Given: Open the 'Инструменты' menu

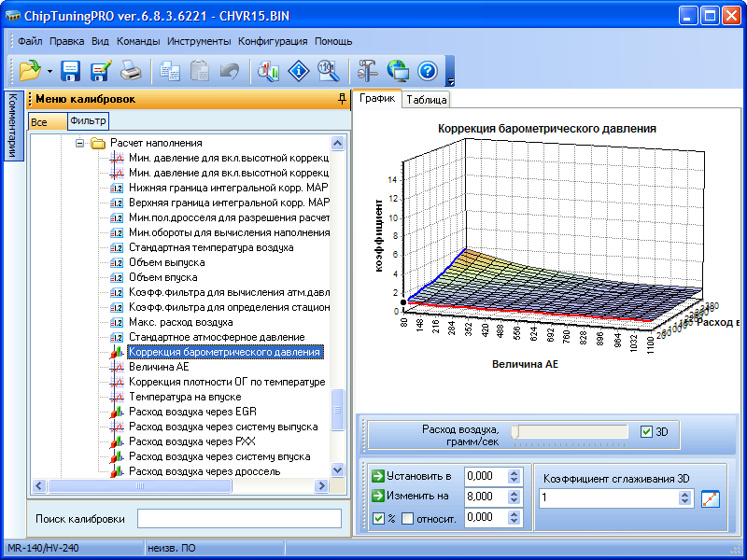Looking at the screenshot, I should tap(199, 41).
